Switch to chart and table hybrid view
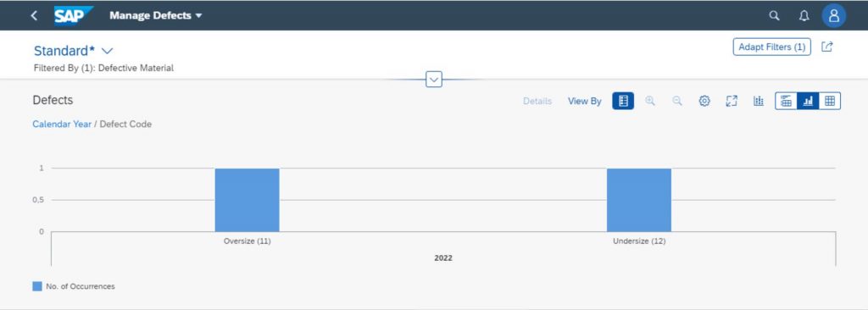The width and height of the screenshot is (868, 310). pos(786,101)
